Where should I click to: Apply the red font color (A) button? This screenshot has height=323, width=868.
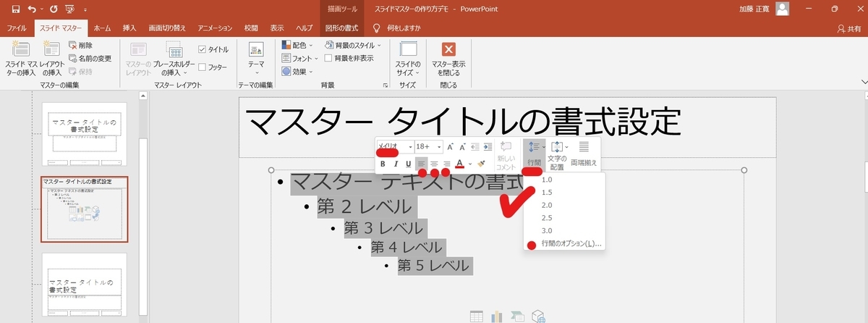tap(460, 164)
